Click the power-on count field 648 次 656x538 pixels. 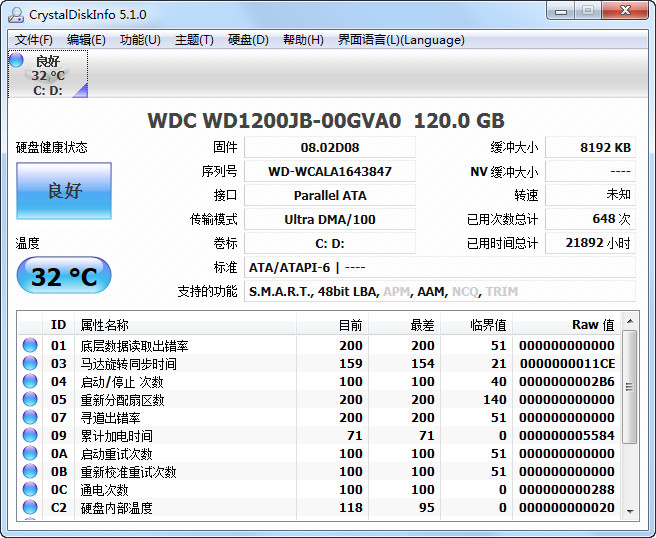click(x=590, y=219)
